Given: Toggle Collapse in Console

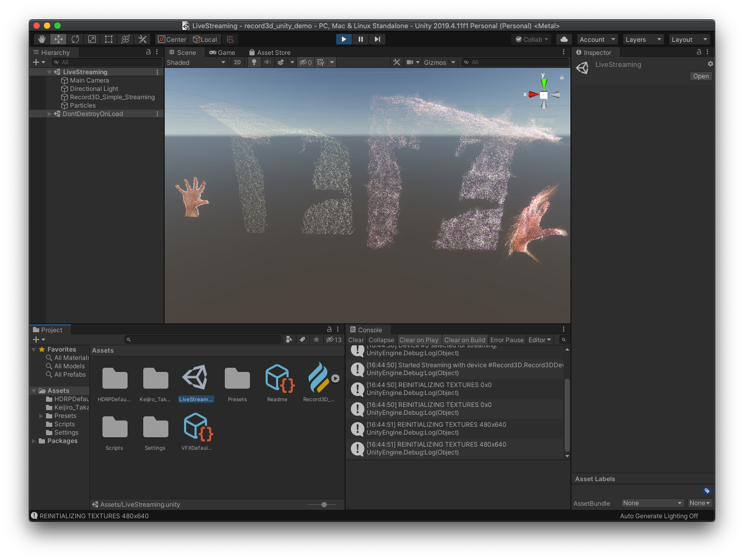Looking at the screenshot, I should 381,340.
